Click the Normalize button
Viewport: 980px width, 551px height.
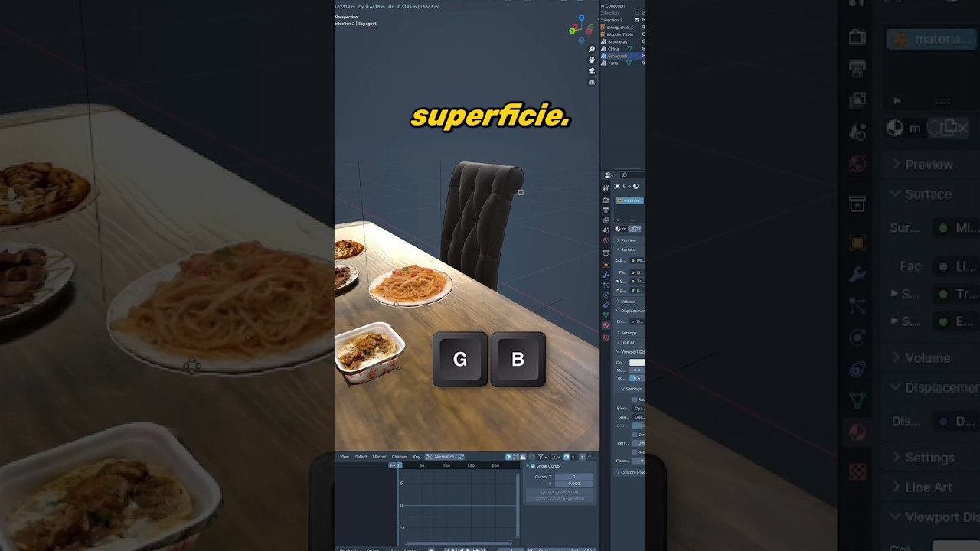[440, 457]
